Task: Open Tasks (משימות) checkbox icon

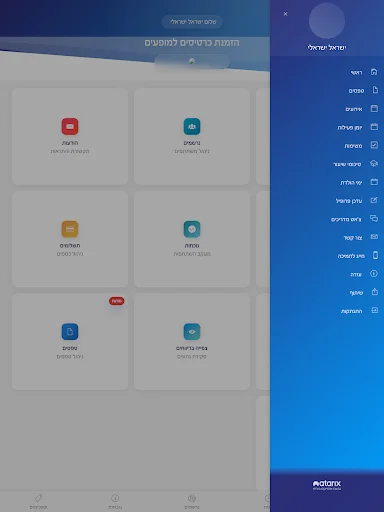Action: (374, 145)
